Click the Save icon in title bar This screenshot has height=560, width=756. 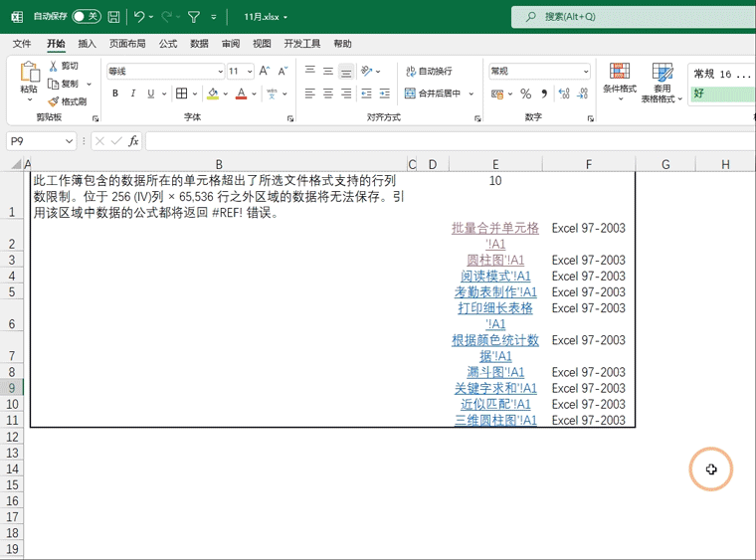[114, 17]
